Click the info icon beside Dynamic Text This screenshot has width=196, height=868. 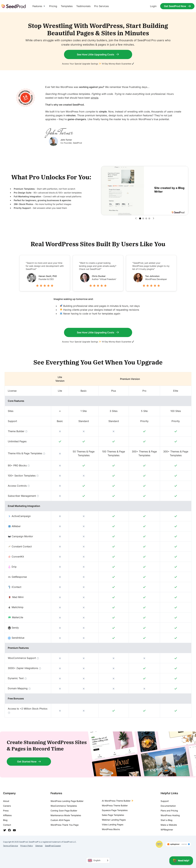26,678
